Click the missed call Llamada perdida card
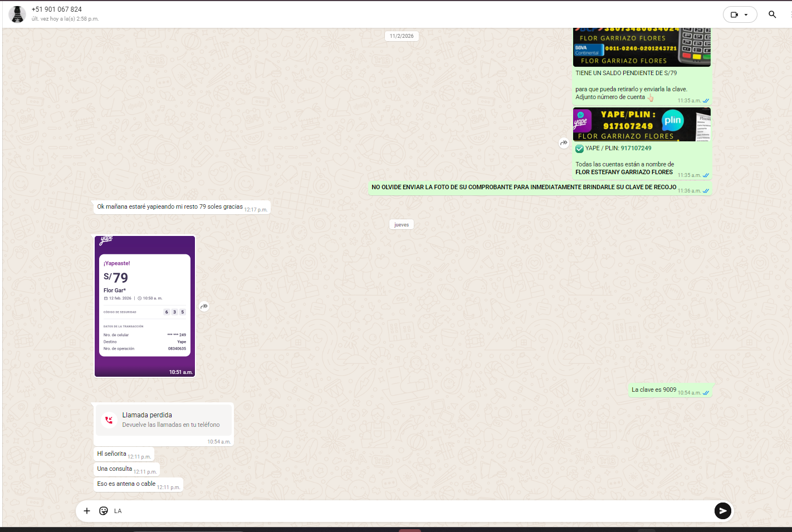Screen dimensions: 792x532 pos(164,420)
